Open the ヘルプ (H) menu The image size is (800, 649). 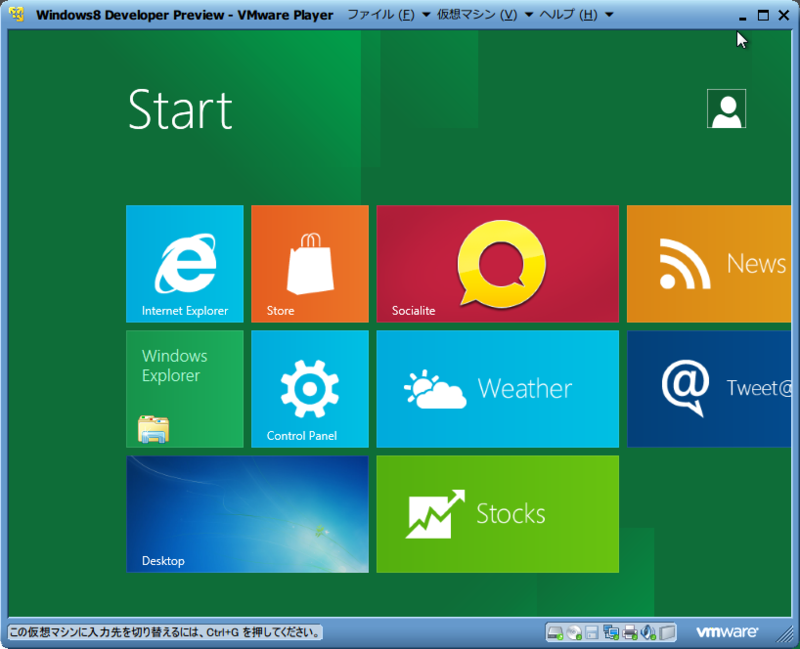point(568,15)
